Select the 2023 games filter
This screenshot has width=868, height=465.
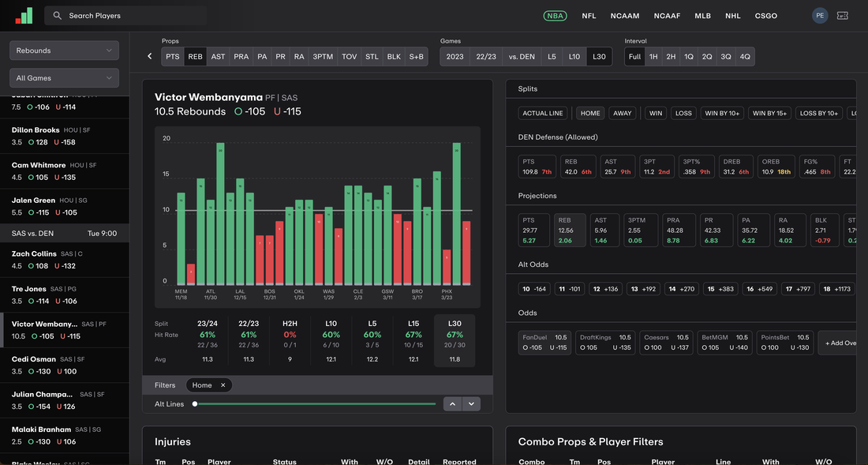point(455,57)
